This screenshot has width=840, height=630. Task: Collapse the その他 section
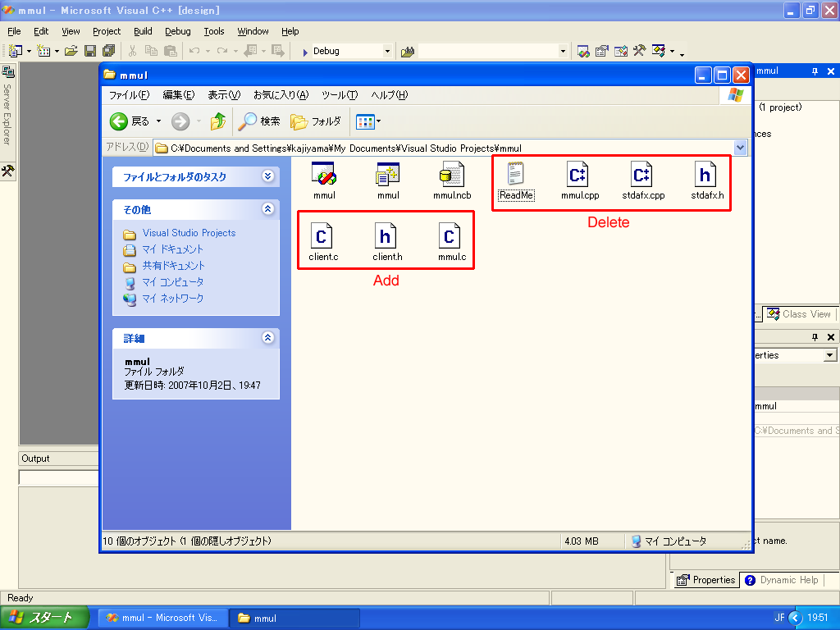(268, 209)
